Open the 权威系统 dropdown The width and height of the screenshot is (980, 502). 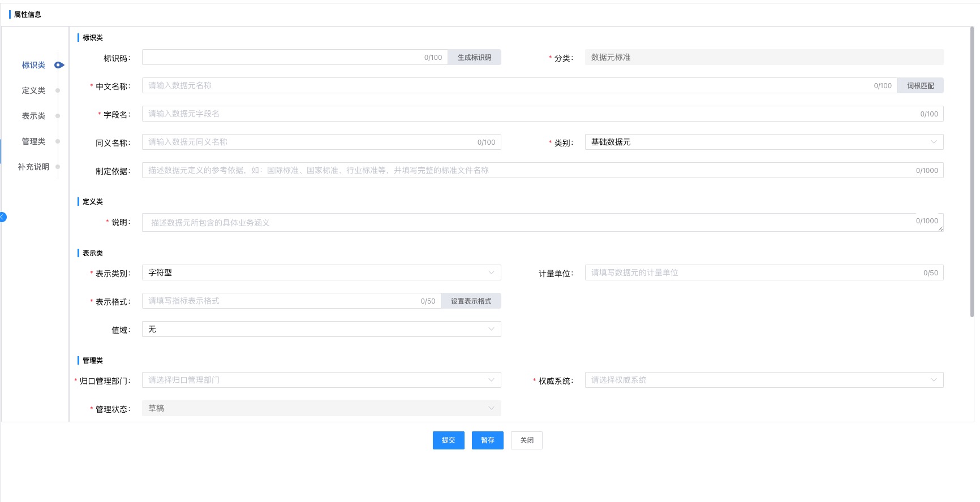tap(764, 380)
